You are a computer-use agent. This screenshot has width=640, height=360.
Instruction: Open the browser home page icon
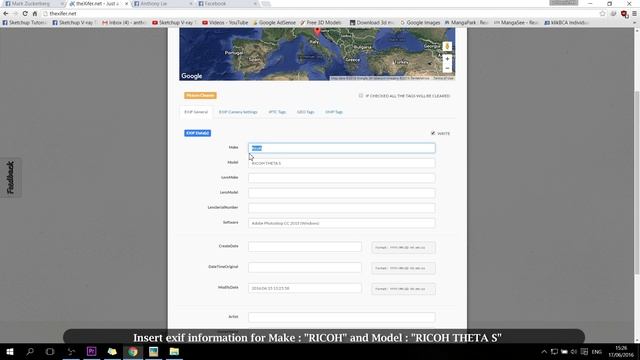(35, 13)
